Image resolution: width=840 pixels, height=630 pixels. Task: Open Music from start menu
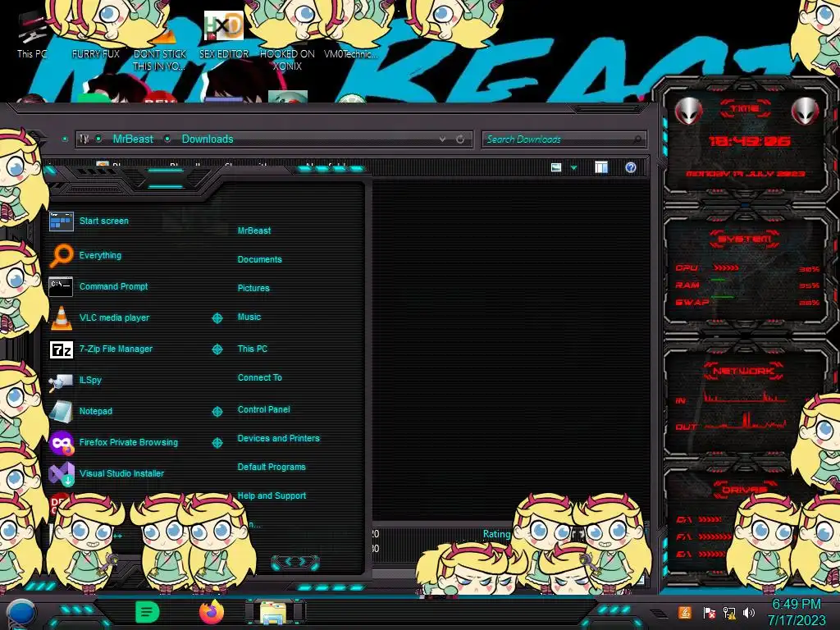coord(249,317)
